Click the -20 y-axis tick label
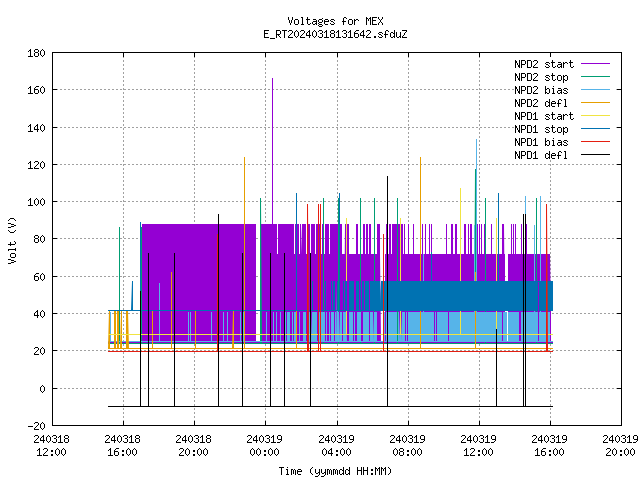640x480 pixels. (36, 426)
